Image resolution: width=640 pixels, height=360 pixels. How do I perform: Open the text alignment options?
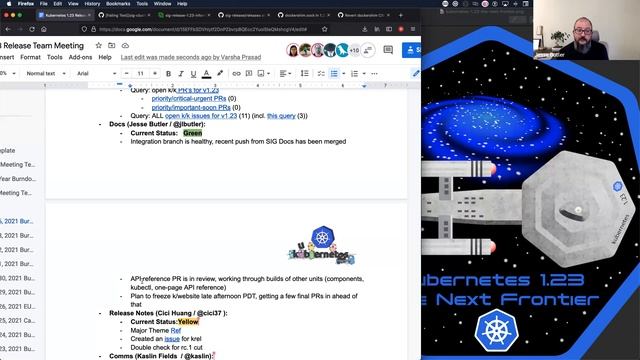click(285, 73)
